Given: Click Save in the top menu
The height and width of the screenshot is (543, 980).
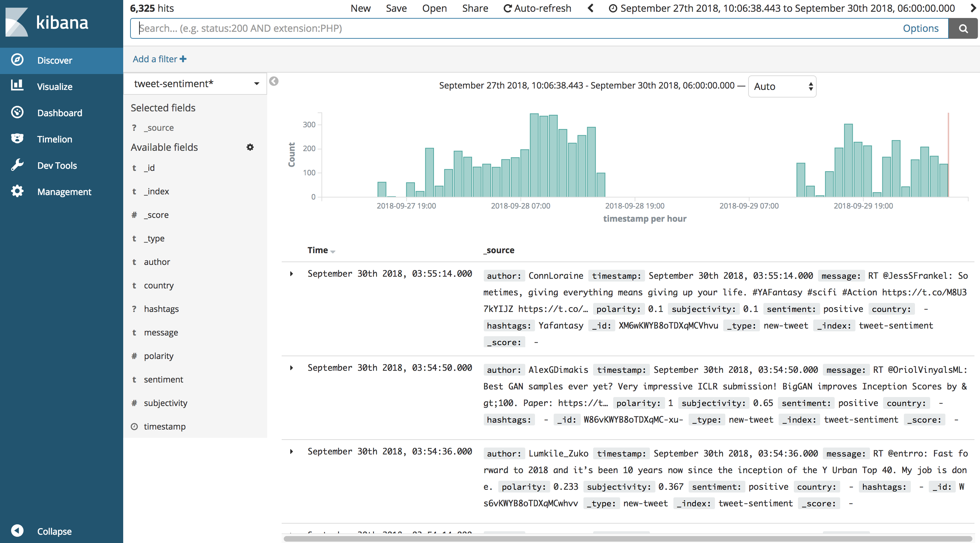Looking at the screenshot, I should click(396, 8).
